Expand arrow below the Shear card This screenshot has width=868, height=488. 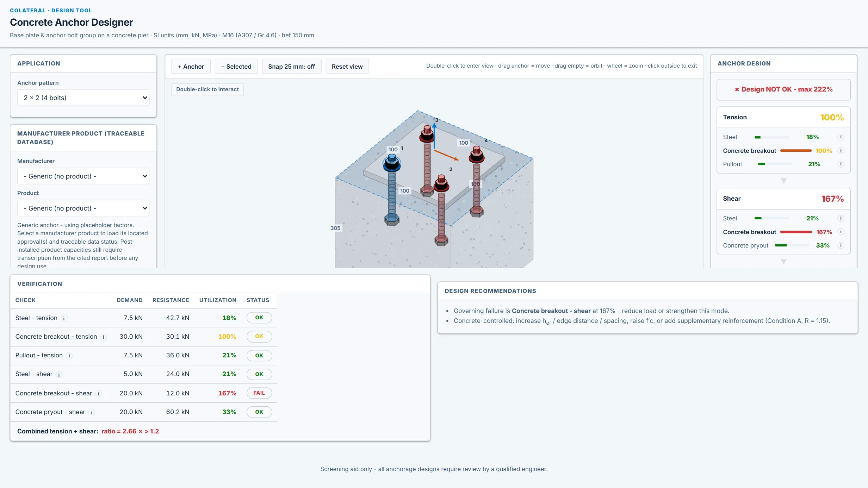783,261
